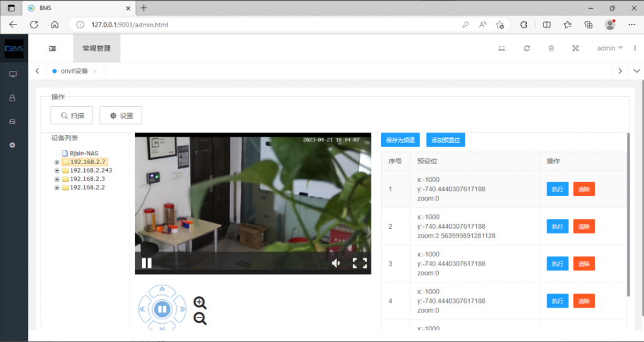Select the onvif设备 page tab
Image resolution: width=644 pixels, height=342 pixels.
click(x=74, y=71)
